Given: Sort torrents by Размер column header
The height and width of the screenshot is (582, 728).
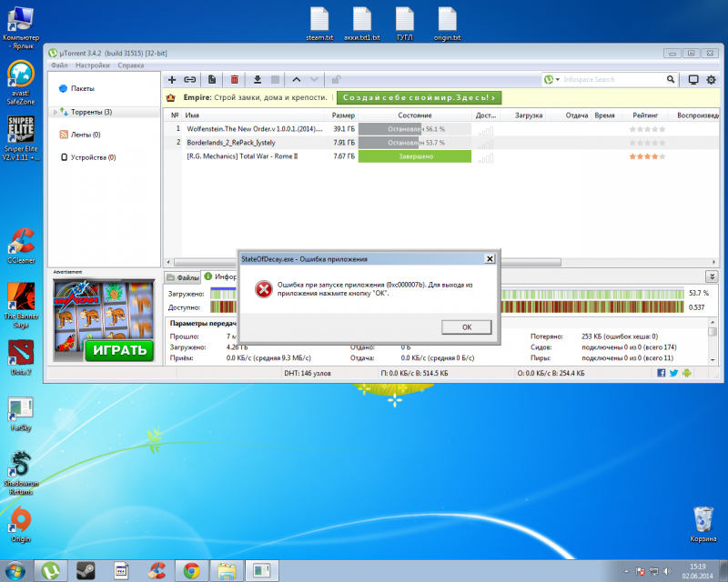Looking at the screenshot, I should pyautogui.click(x=343, y=115).
